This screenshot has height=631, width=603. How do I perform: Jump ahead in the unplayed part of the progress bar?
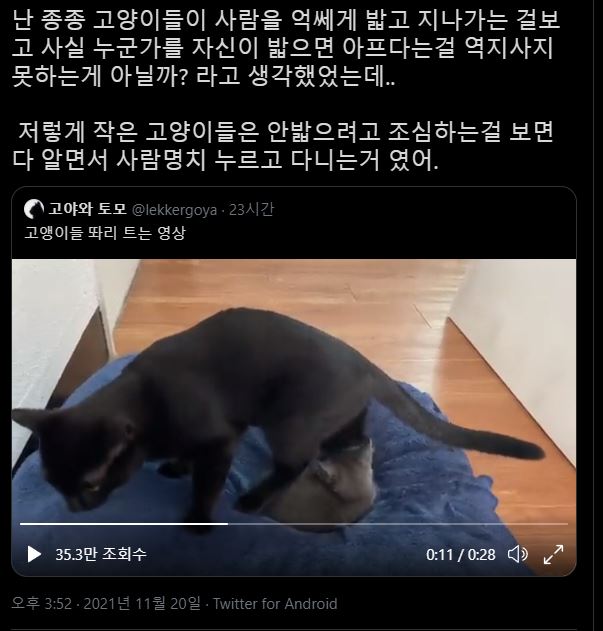coord(398,524)
